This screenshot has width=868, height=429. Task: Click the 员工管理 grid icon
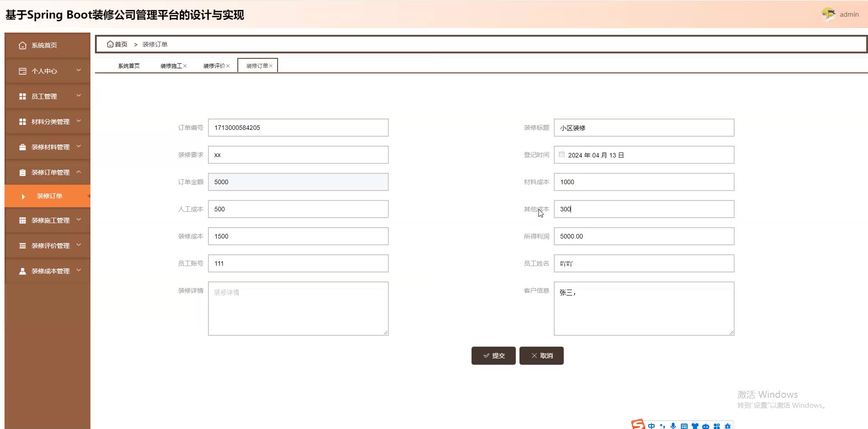[x=23, y=96]
